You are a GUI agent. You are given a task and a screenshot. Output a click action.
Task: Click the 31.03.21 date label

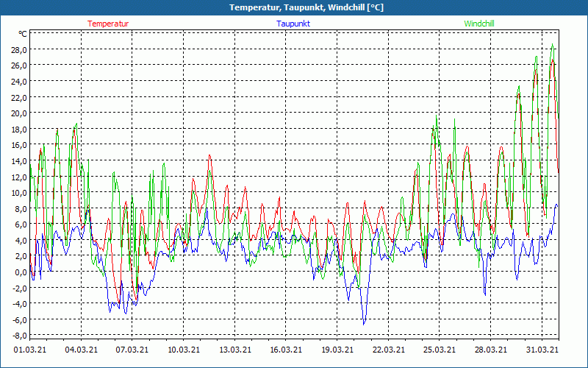point(542,350)
